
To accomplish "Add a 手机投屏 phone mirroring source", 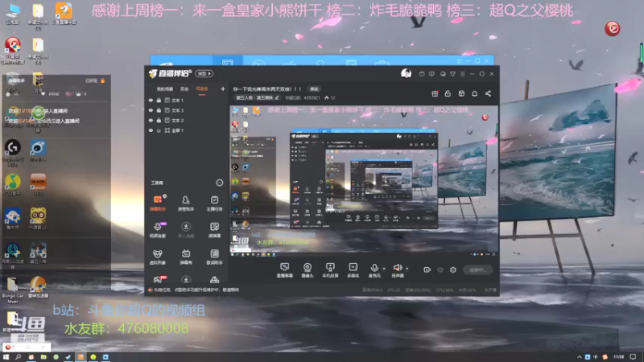I will coord(330,270).
